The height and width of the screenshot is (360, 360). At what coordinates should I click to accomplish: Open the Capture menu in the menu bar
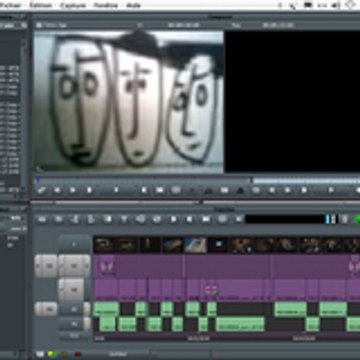coord(73,5)
